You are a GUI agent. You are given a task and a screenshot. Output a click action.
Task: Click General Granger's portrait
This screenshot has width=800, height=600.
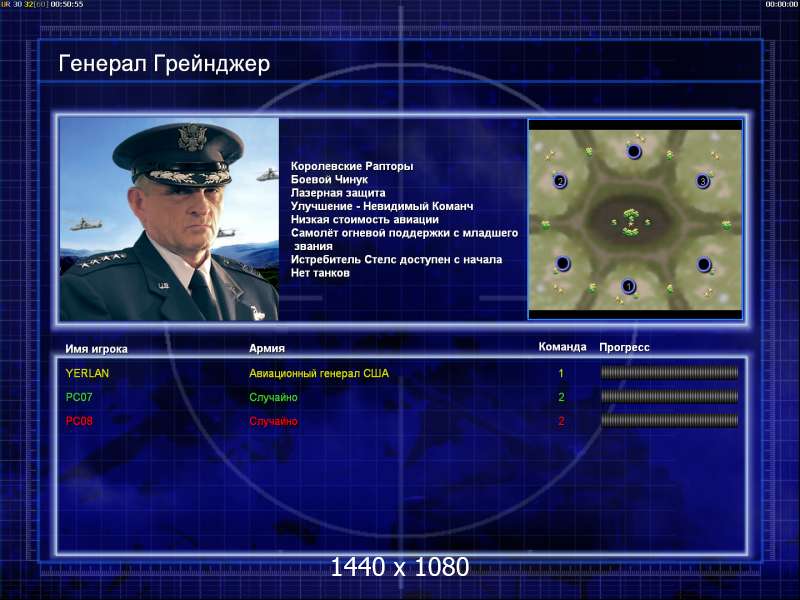(x=169, y=219)
